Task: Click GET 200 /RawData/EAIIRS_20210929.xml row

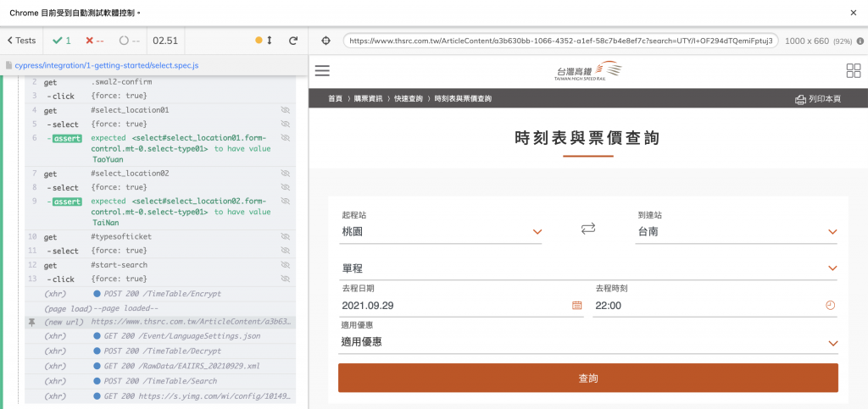Action: pos(160,366)
